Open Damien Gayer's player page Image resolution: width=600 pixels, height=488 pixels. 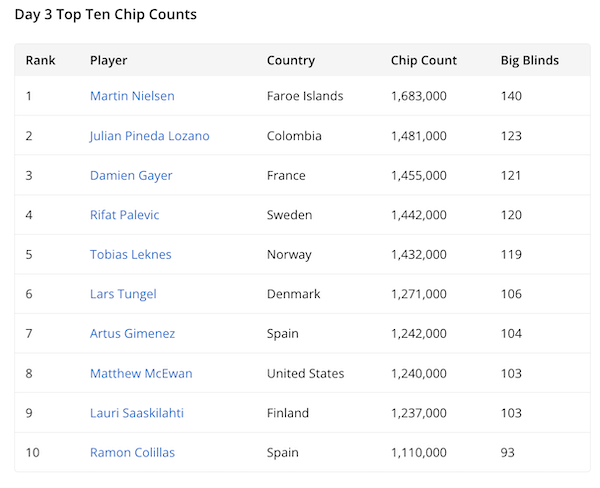click(131, 175)
